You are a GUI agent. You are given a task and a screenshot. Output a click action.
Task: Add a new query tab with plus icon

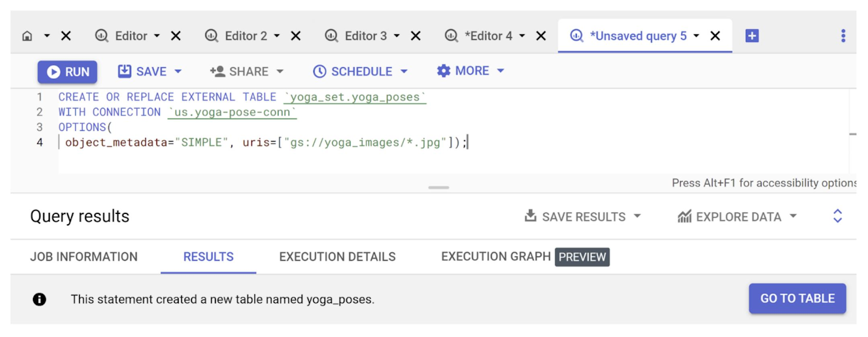pyautogui.click(x=752, y=36)
